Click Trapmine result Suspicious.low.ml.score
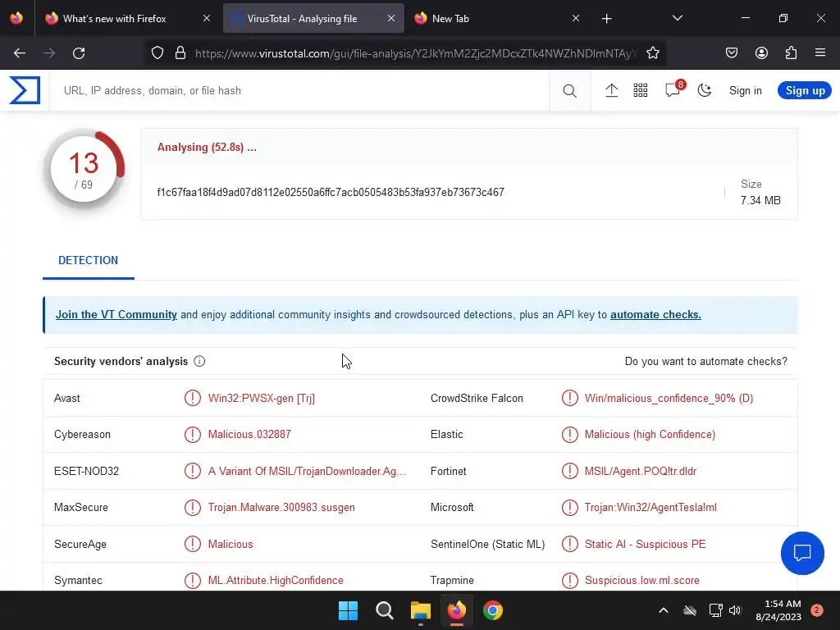 [641, 580]
